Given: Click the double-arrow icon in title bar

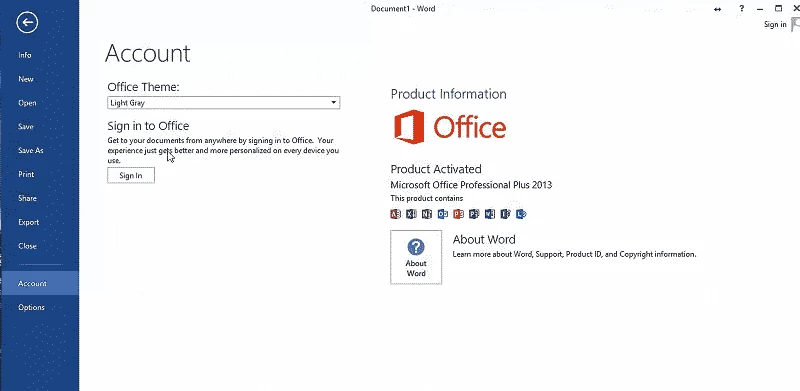Looking at the screenshot, I should pyautogui.click(x=717, y=9).
